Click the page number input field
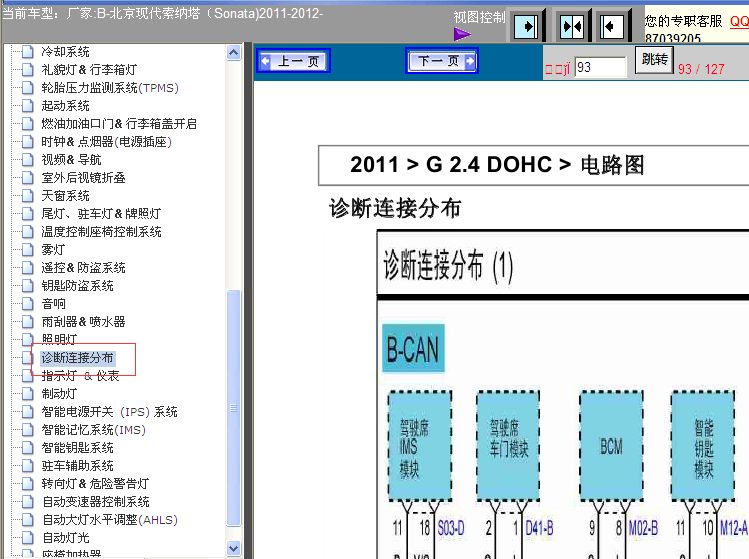Image resolution: width=749 pixels, height=559 pixels. point(600,67)
